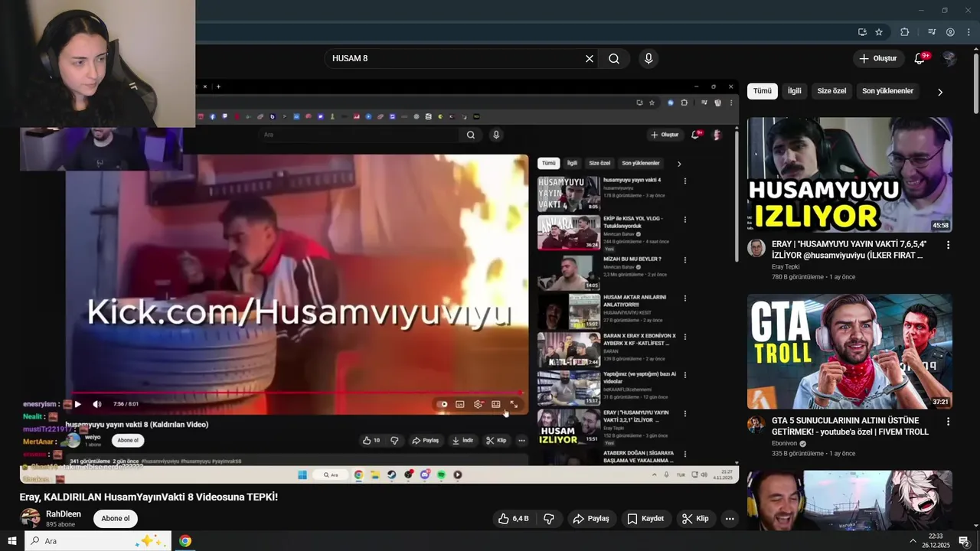The width and height of the screenshot is (980, 551).
Task: Open Chrome media controls icon
Action: pos(932,32)
